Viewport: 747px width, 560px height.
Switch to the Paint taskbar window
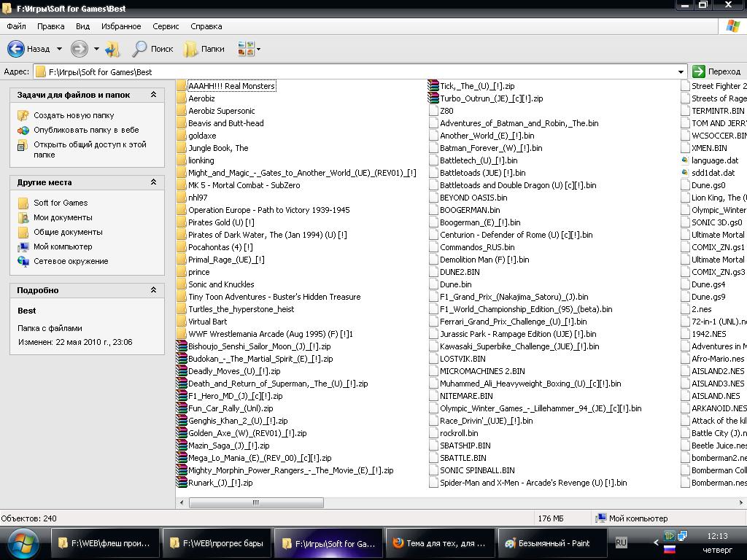[x=553, y=542]
